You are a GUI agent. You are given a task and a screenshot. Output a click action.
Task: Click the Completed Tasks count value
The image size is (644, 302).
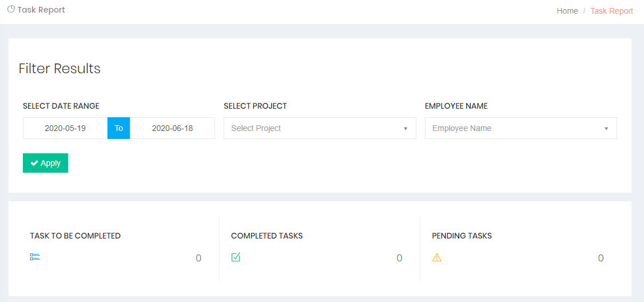[399, 258]
